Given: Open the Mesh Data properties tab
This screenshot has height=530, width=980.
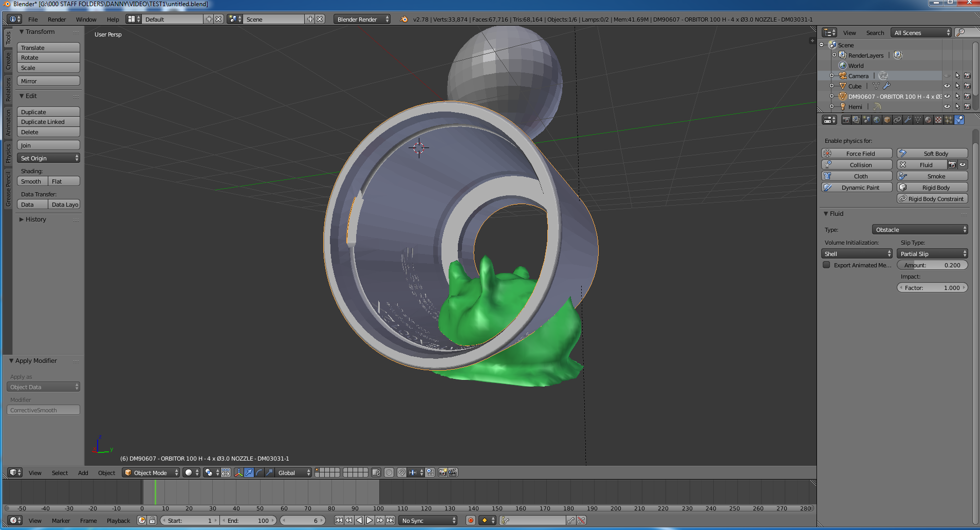Looking at the screenshot, I should 918,120.
